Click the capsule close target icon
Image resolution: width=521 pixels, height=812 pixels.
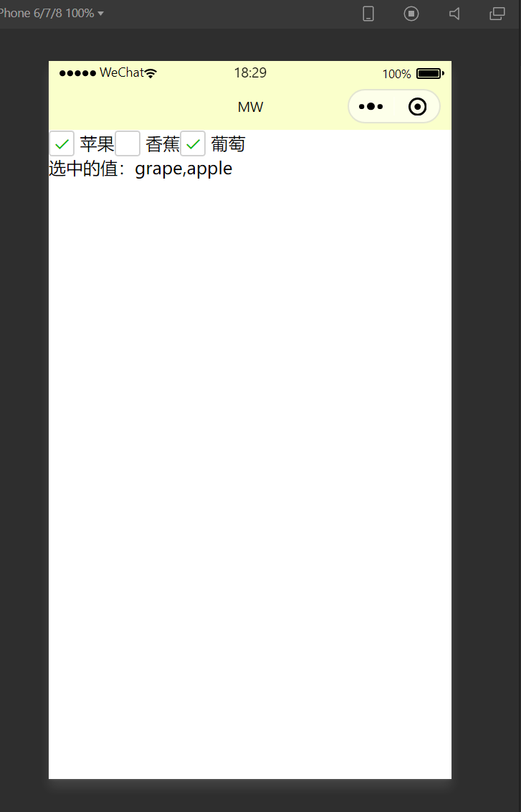click(x=418, y=107)
